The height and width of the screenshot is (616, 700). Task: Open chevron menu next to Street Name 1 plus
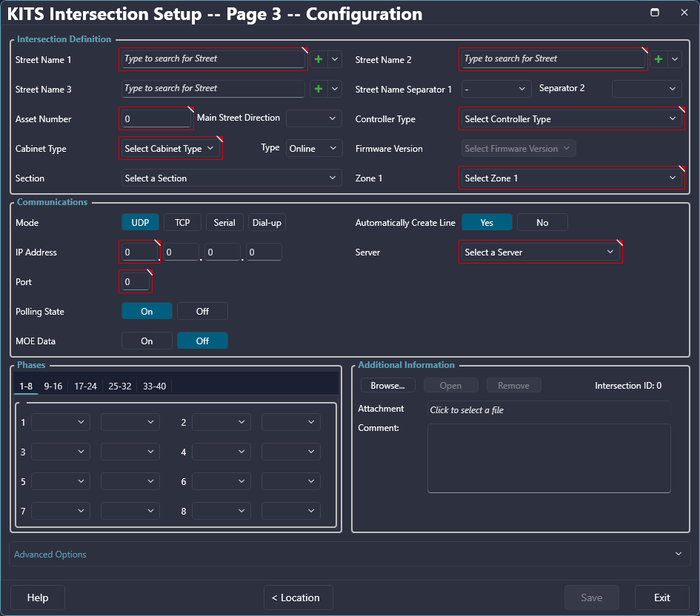335,59
